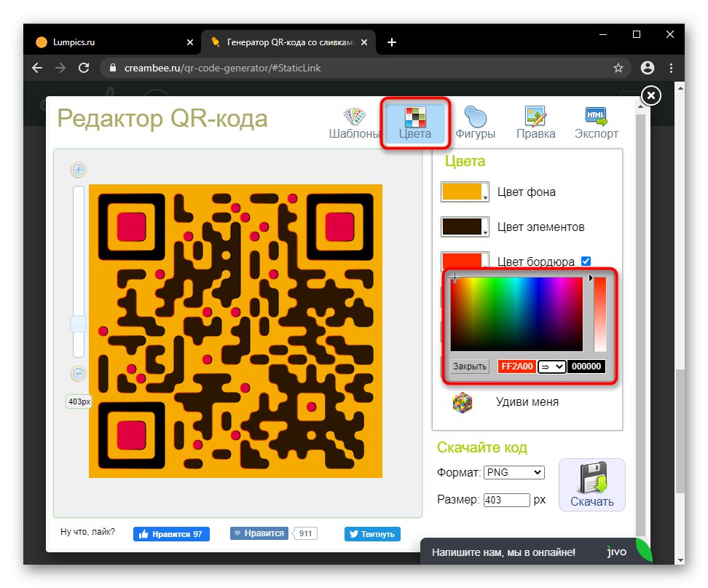Click the Цвет фона label
The image size is (708, 588).
click(x=527, y=192)
